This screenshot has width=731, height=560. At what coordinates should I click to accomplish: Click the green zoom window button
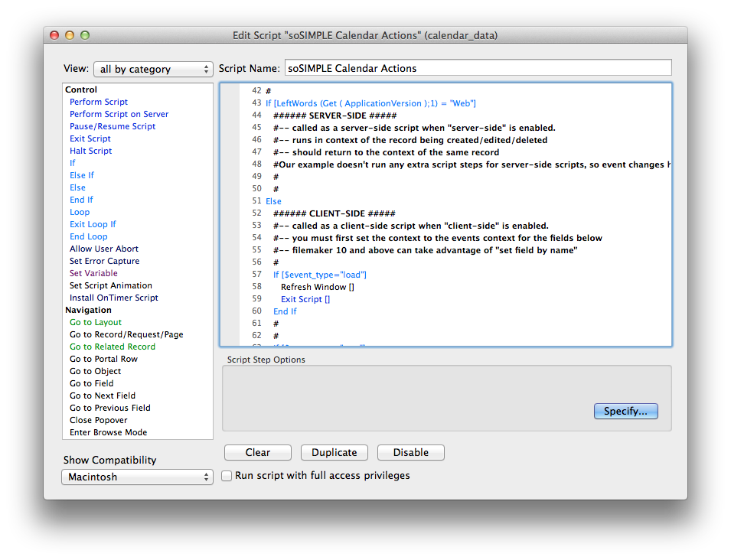pos(85,35)
